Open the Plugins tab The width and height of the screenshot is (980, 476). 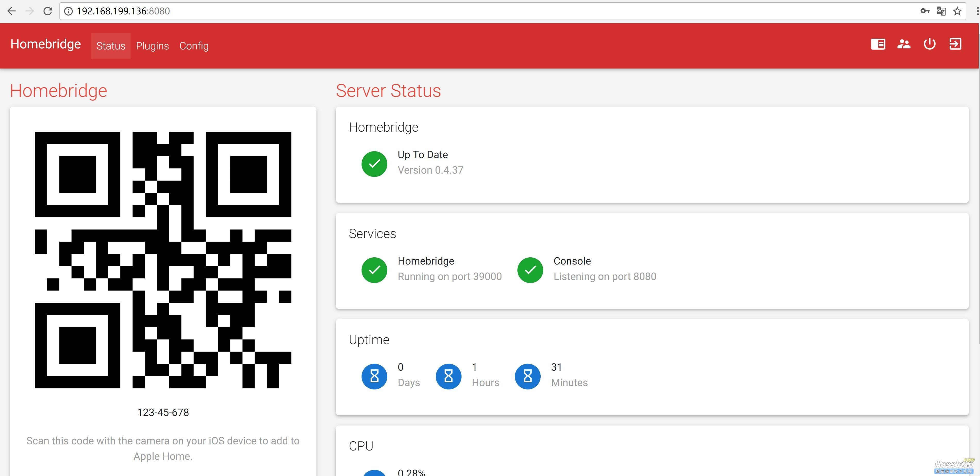coord(152,46)
